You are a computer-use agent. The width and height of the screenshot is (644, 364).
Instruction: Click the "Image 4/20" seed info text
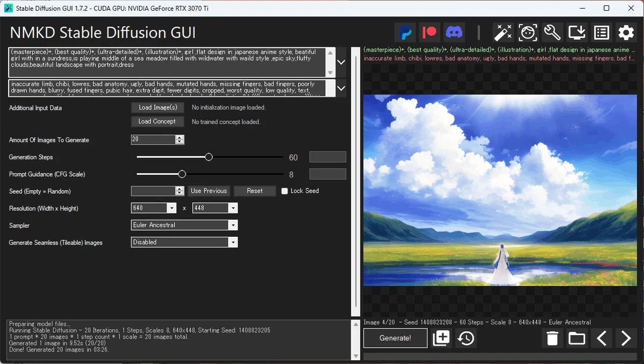[477, 323]
